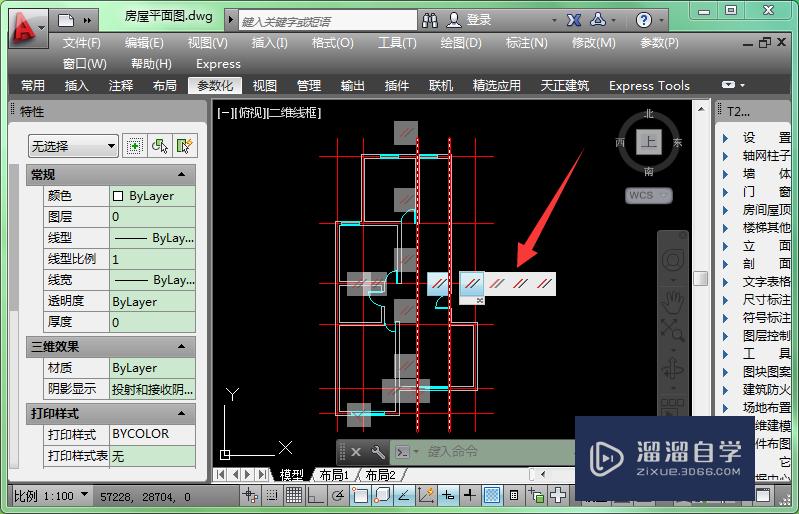Toggle Polar Tracking in status bar
799x514 pixels.
coord(337,495)
